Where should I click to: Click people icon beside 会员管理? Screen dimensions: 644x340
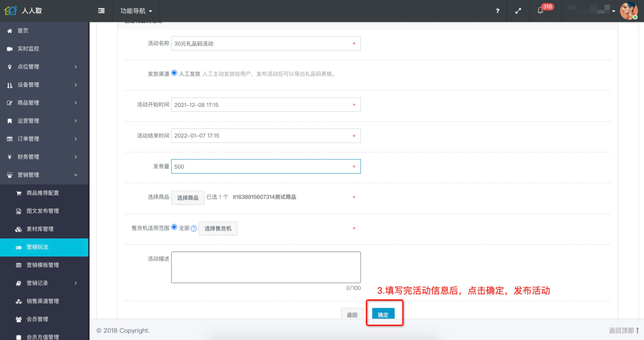[x=18, y=319]
